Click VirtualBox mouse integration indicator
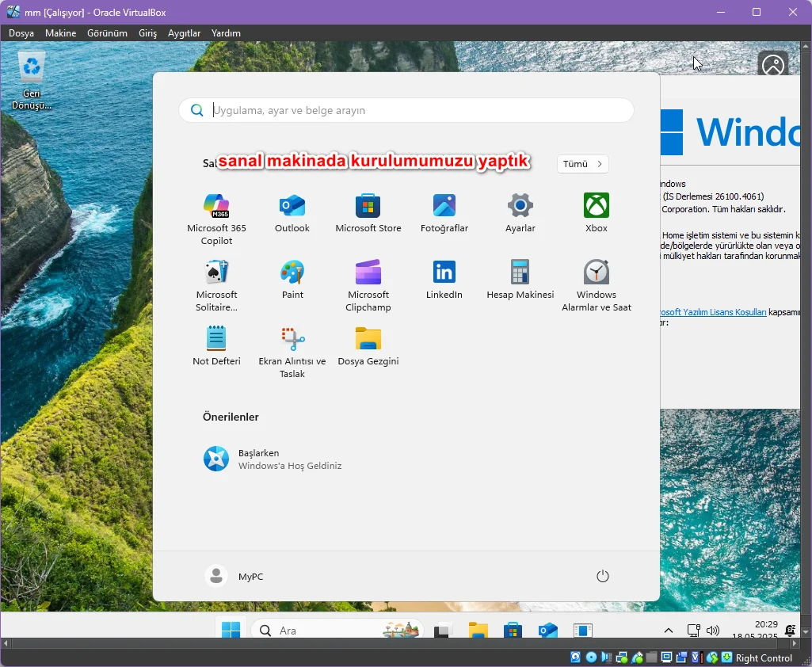The height and width of the screenshot is (667, 812). pyautogui.click(x=712, y=657)
